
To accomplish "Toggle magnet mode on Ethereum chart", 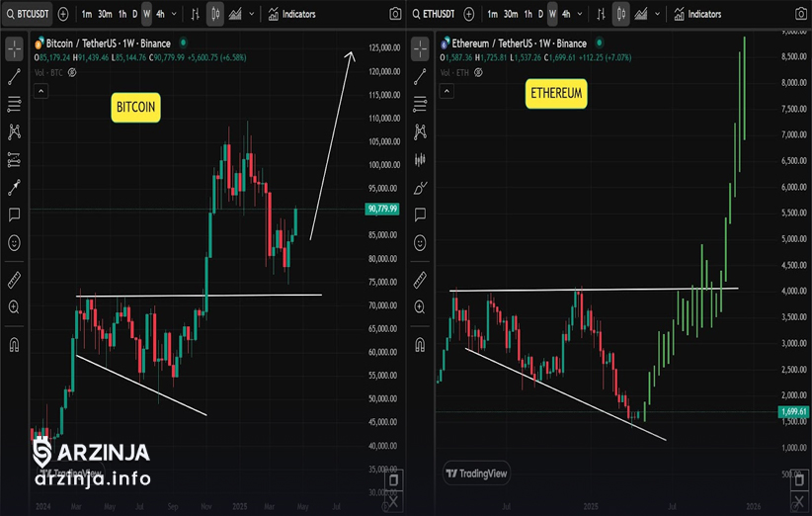I will 420,345.
